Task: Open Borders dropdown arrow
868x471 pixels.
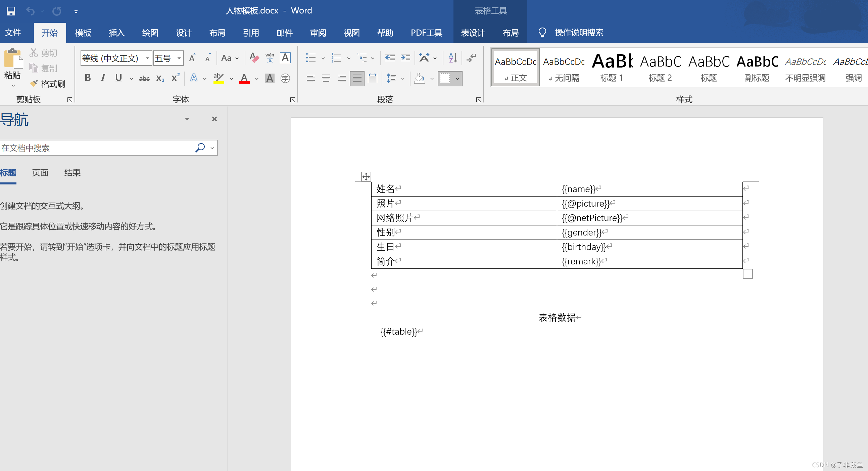Action: point(457,79)
